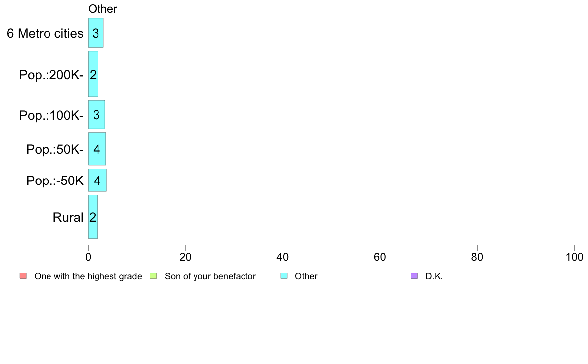Select the Pop.:100K- bar
Viewport: 588px width, 364px height.
point(97,115)
